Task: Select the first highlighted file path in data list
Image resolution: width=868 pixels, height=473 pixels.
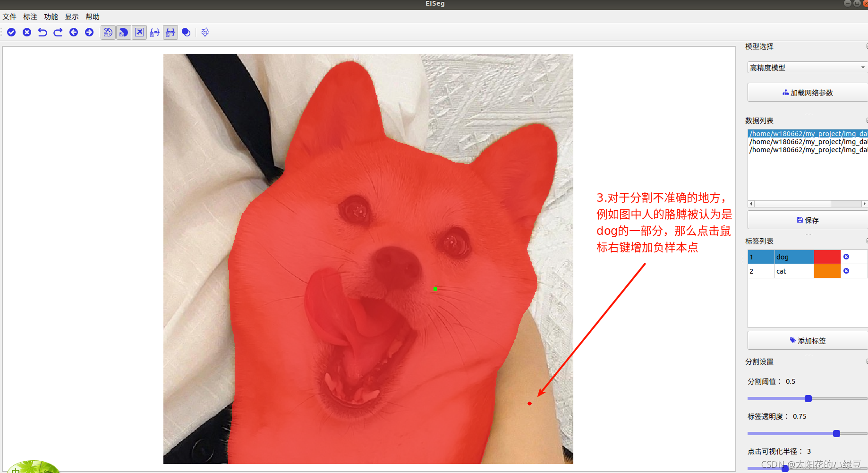Action: pos(808,134)
